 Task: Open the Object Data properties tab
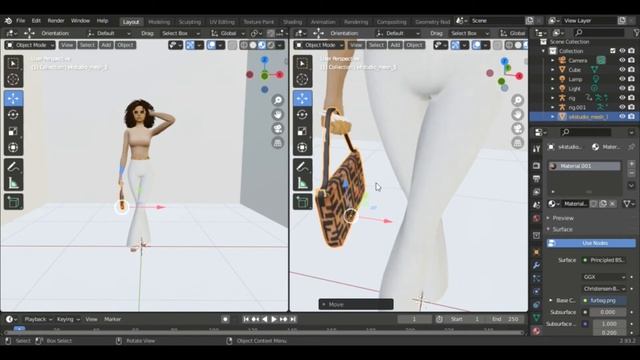point(536,318)
